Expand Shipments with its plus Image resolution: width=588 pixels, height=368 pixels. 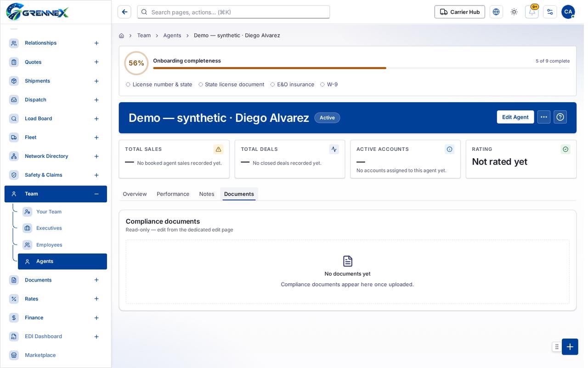(96, 81)
